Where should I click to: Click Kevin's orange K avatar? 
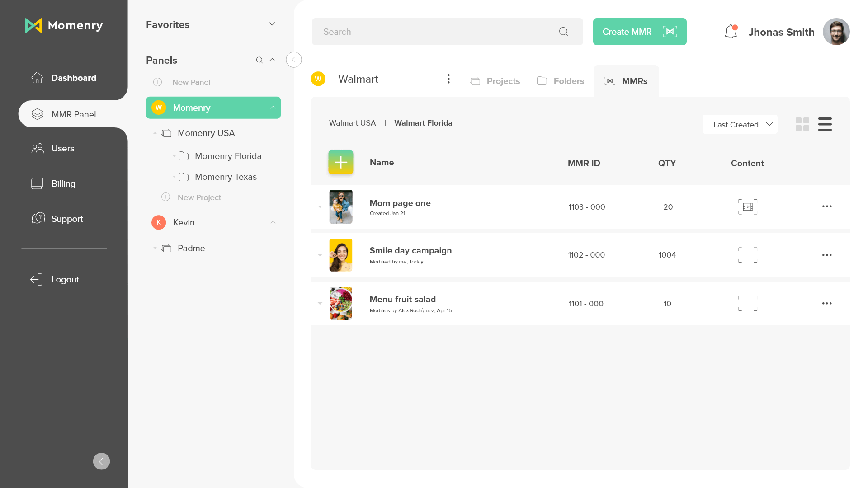pyautogui.click(x=159, y=222)
